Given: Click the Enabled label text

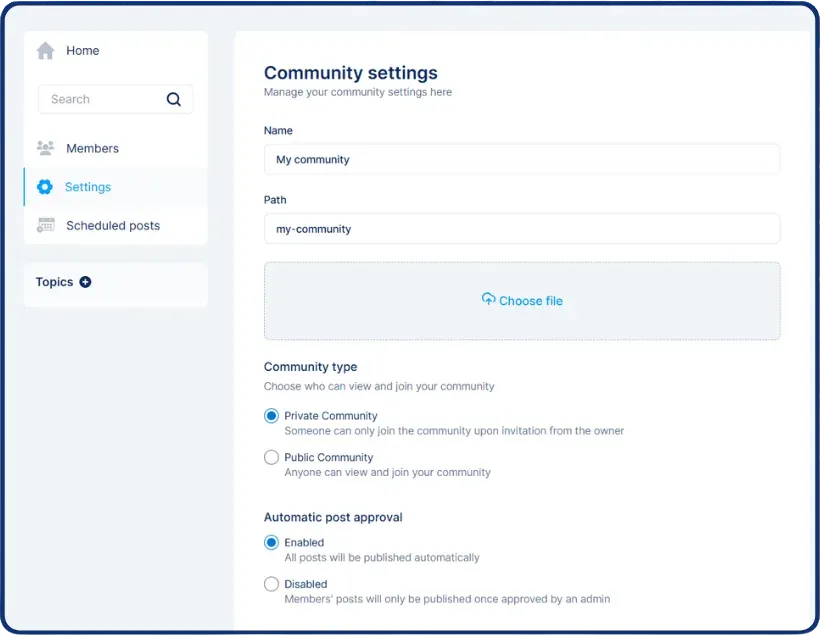Looking at the screenshot, I should point(304,542).
